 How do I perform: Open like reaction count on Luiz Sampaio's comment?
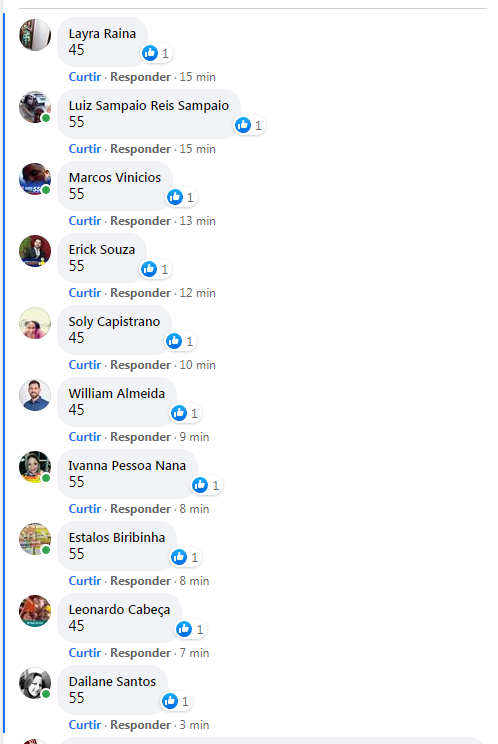point(250,125)
